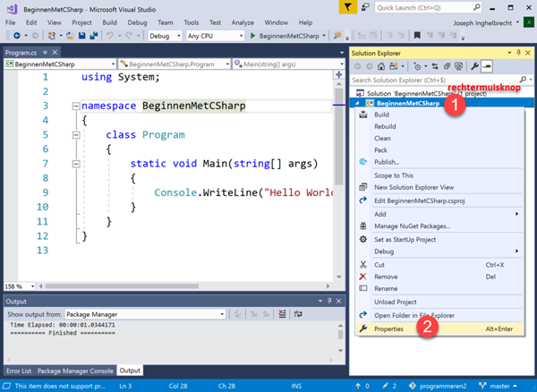The width and height of the screenshot is (537, 392).
Task: Collapse the namespace BeginnenMetCSharp code block
Action: [76, 107]
